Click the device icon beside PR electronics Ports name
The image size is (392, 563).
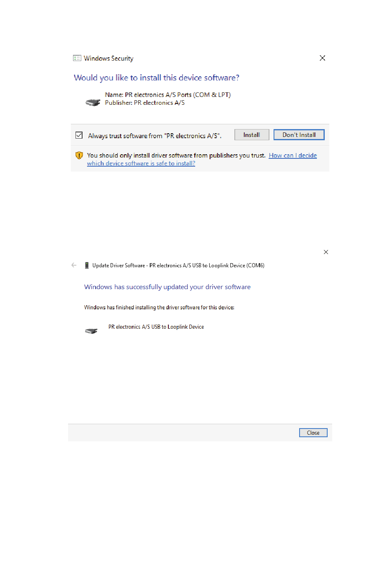(93, 102)
